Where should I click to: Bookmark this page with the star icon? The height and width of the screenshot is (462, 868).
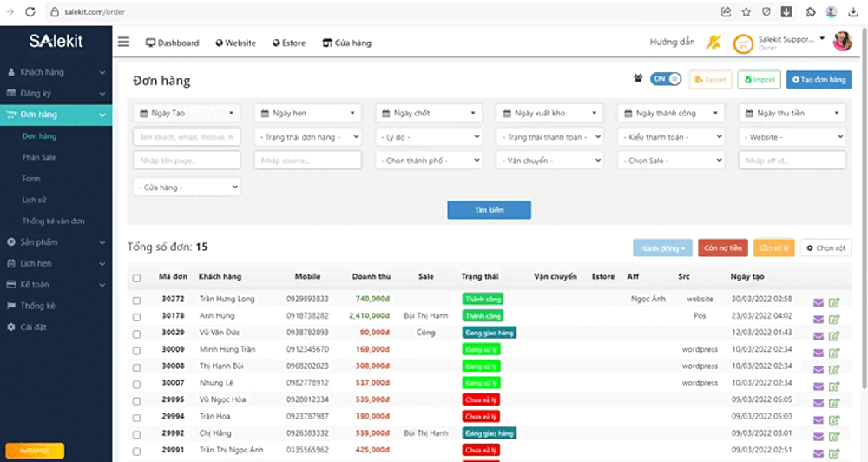(746, 11)
